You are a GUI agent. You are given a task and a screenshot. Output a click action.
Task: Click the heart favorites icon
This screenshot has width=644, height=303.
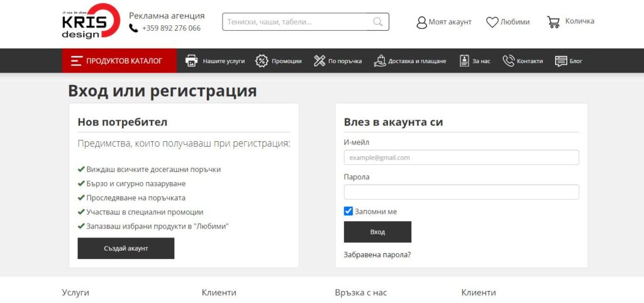click(x=492, y=22)
